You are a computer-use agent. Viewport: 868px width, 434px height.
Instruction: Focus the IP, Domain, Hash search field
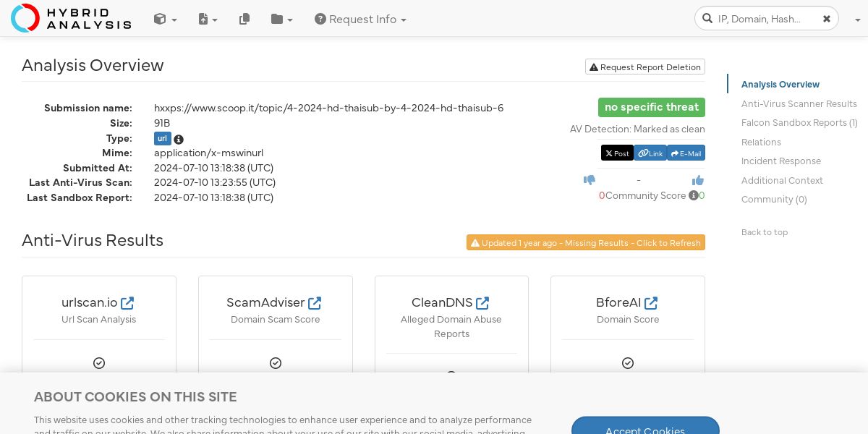767,19
